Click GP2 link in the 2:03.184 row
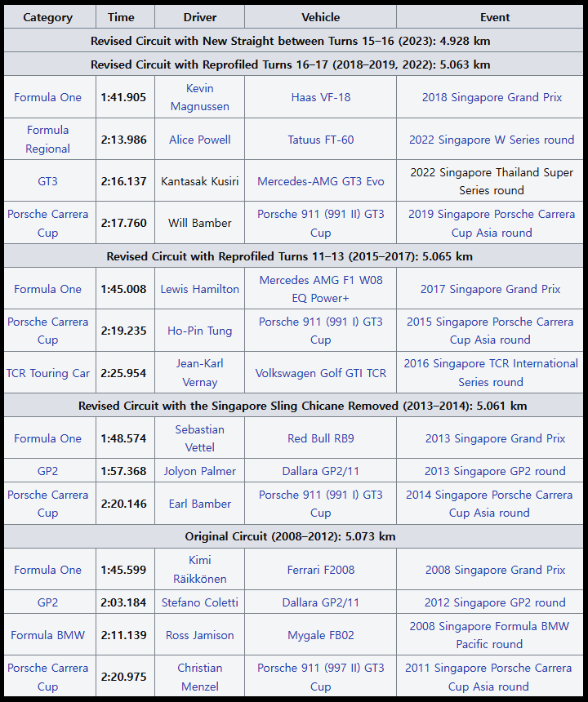This screenshot has height=702, width=588. pyautogui.click(x=47, y=602)
